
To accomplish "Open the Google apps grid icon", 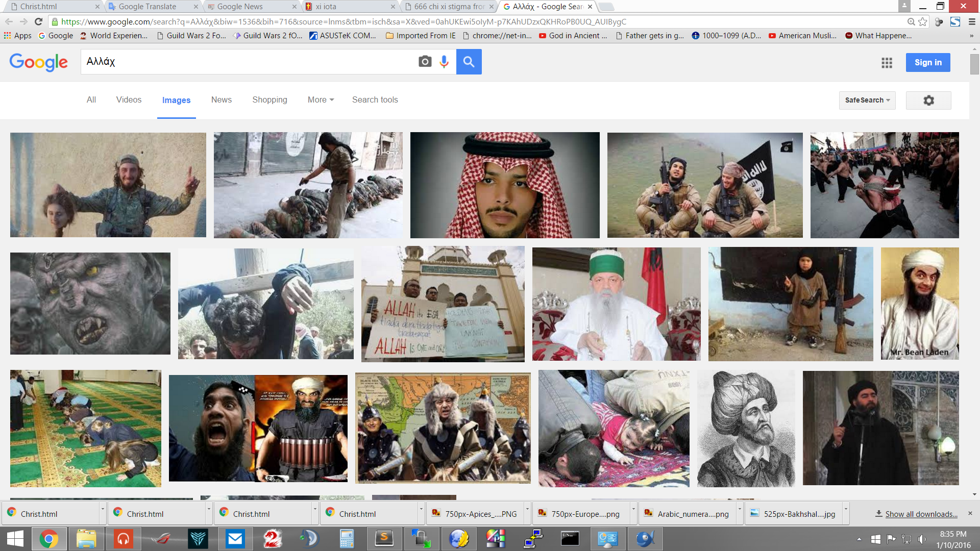I will click(x=887, y=63).
